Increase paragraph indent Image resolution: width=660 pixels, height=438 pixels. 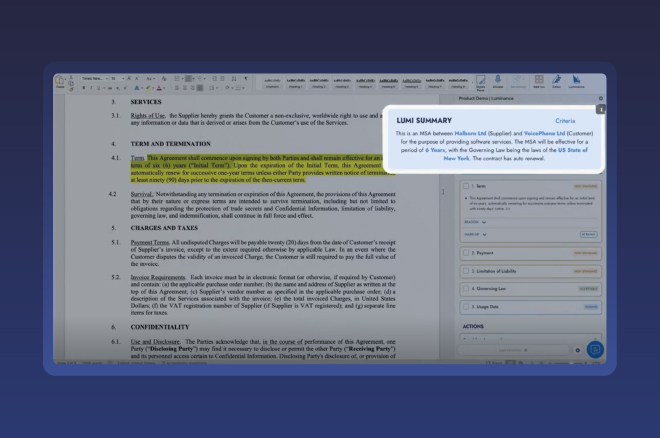point(222,79)
